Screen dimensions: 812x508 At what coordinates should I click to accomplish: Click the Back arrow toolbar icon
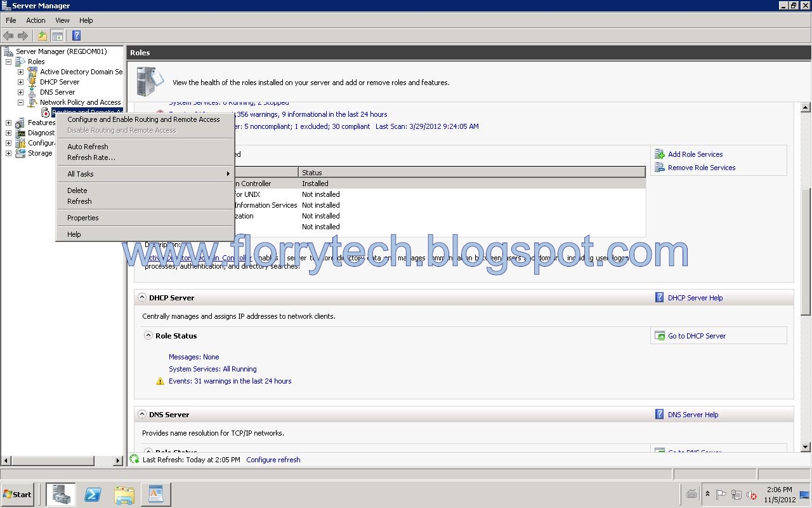tap(8, 36)
